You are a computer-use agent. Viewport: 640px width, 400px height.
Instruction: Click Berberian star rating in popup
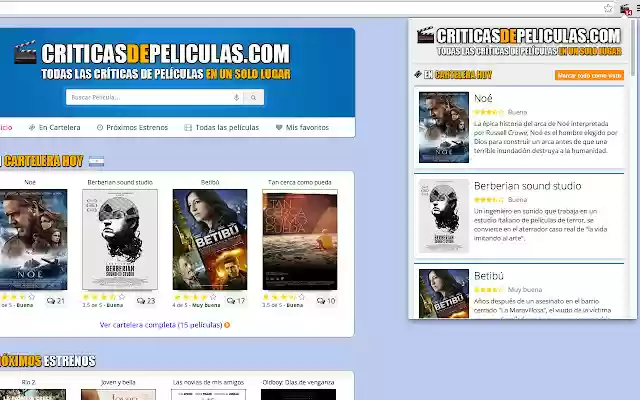point(489,200)
